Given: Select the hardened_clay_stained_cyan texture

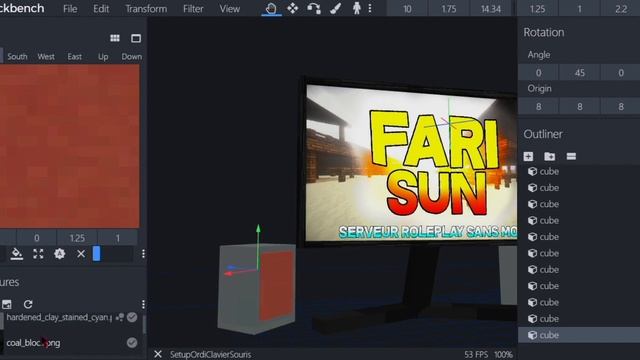Looking at the screenshot, I should tap(59, 317).
